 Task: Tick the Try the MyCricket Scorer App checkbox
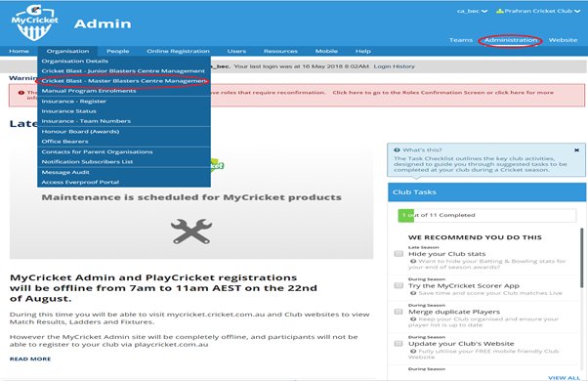[x=399, y=285]
